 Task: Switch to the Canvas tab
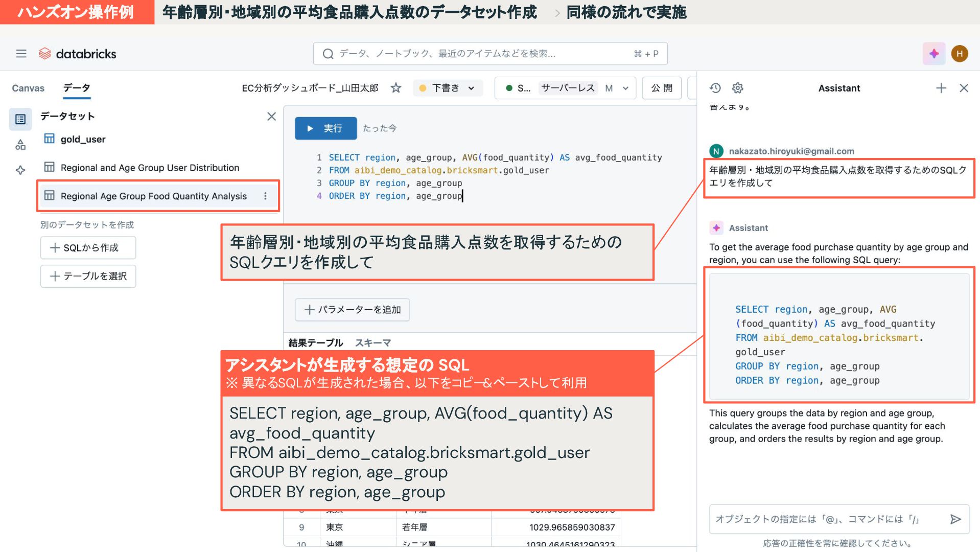point(28,88)
